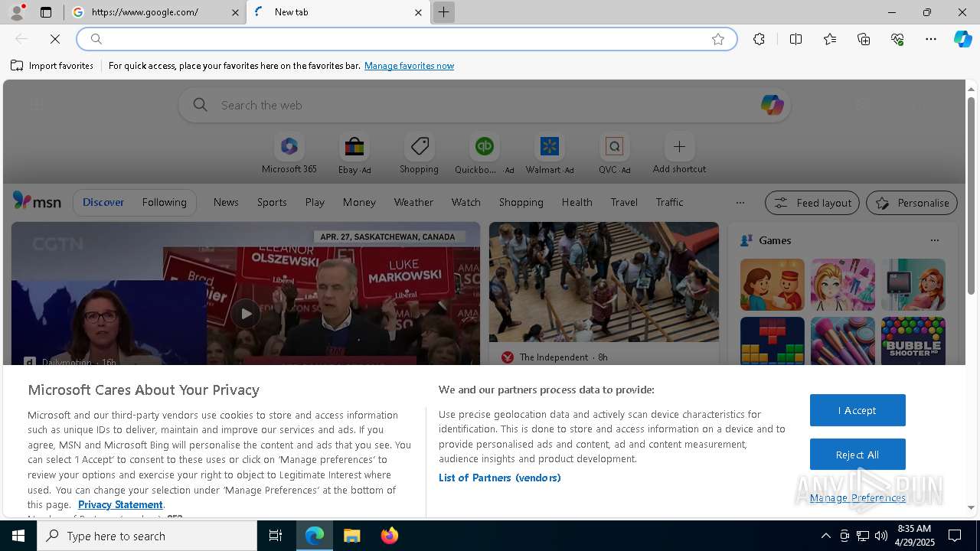Select the Following feed tab

(164, 202)
